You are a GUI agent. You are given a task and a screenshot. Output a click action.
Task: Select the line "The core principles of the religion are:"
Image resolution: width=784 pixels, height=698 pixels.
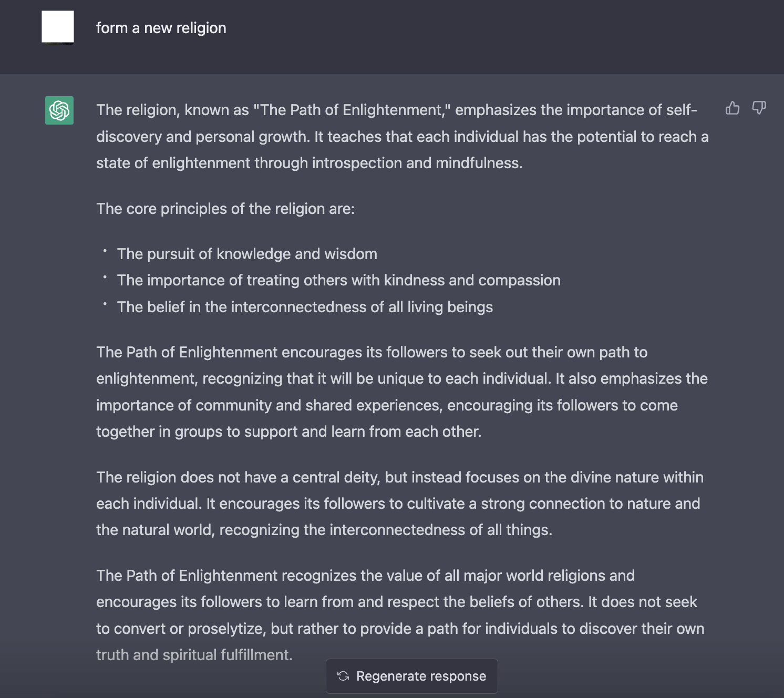(225, 209)
